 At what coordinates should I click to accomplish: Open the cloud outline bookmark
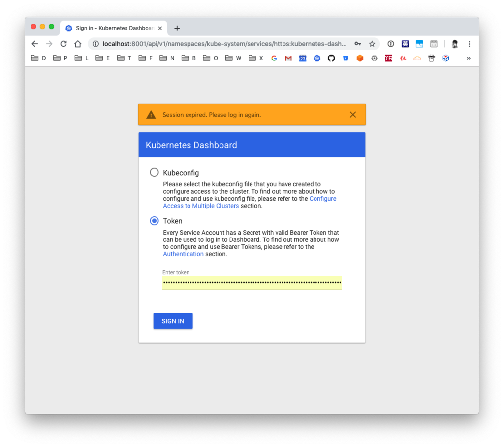417,58
